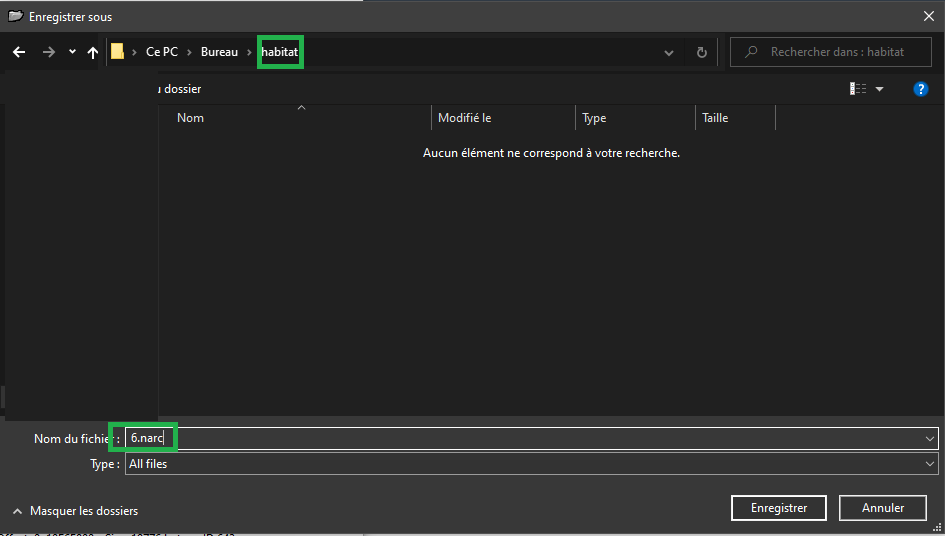This screenshot has height=536, width=945.
Task: Go back using the left arrow button
Action: tap(19, 52)
